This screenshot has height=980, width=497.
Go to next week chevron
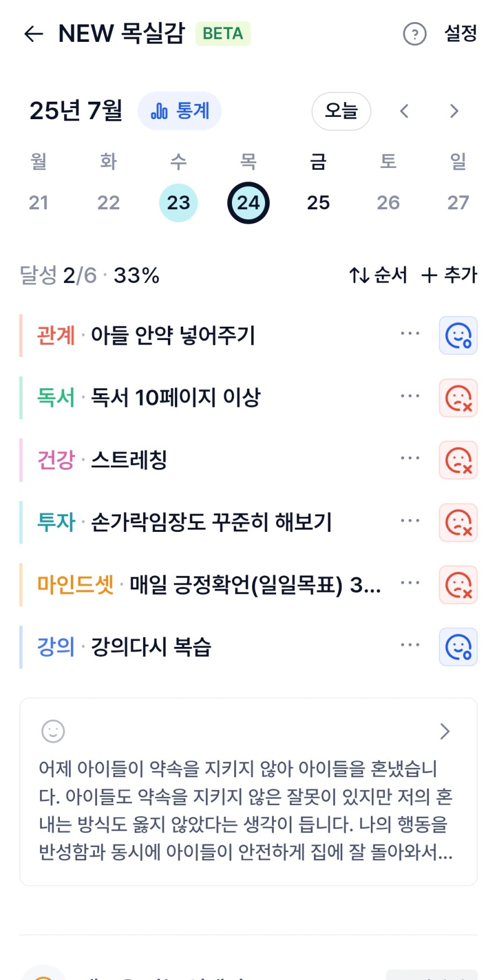pyautogui.click(x=454, y=111)
